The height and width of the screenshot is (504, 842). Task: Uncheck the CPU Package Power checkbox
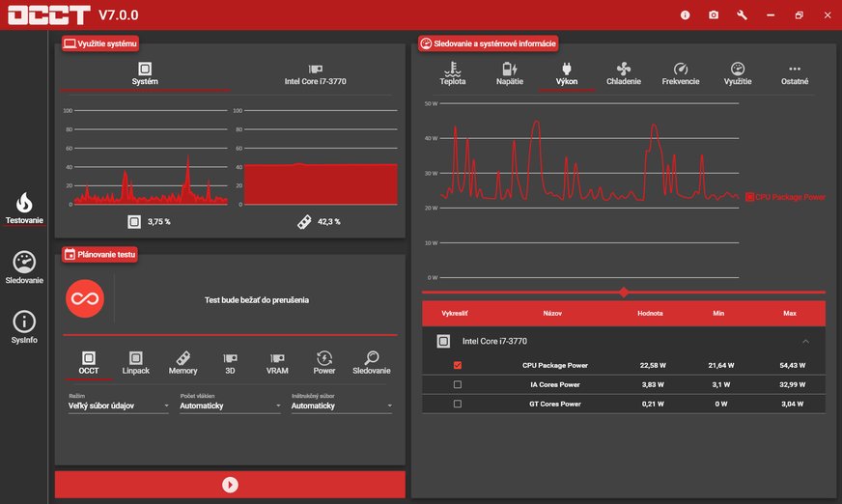click(x=458, y=366)
